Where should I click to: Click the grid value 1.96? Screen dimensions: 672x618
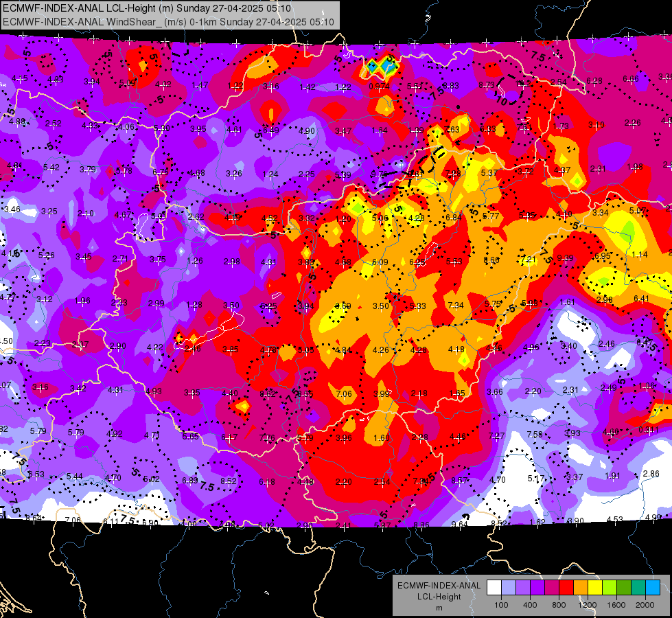82,301
